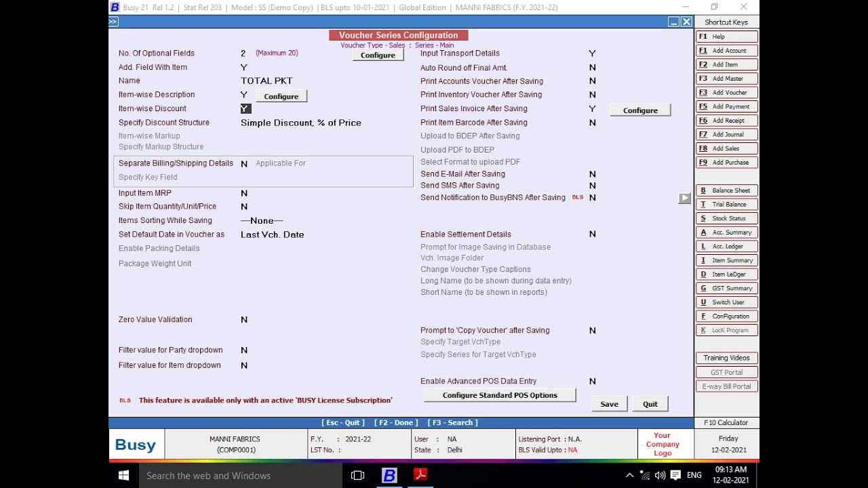
Task: Toggle Input Transport Details value
Action: click(592, 54)
